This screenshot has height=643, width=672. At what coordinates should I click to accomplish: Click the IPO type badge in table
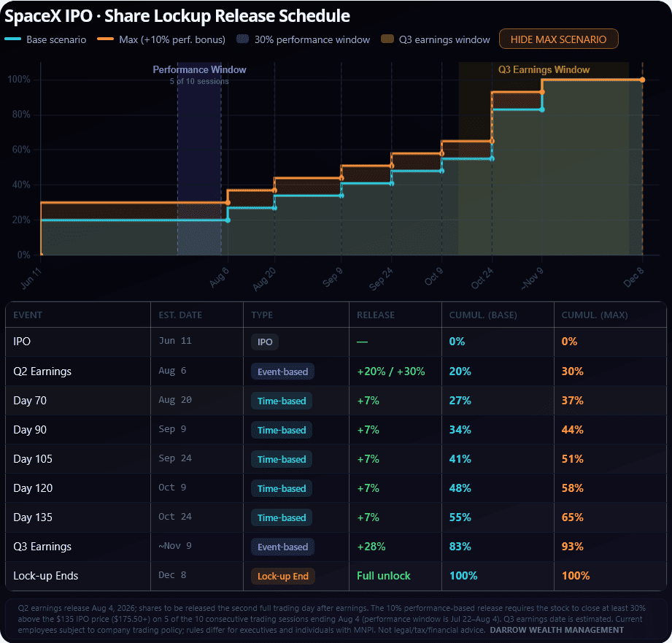tap(265, 342)
